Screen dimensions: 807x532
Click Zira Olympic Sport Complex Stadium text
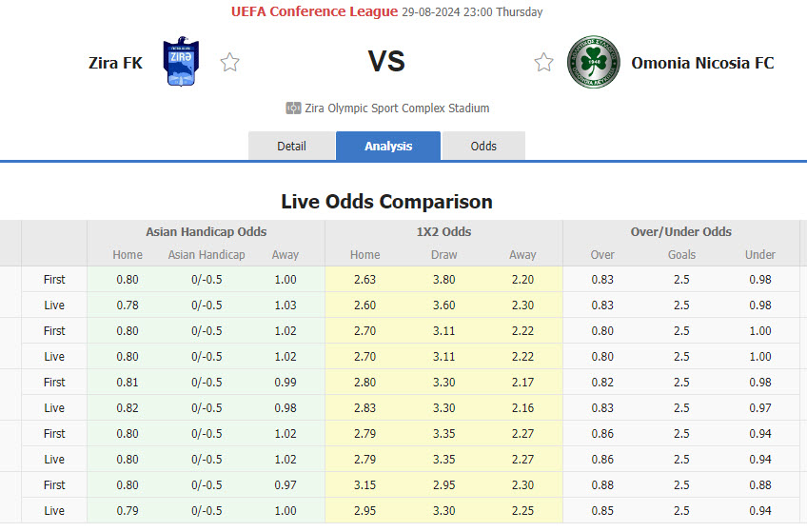point(397,108)
